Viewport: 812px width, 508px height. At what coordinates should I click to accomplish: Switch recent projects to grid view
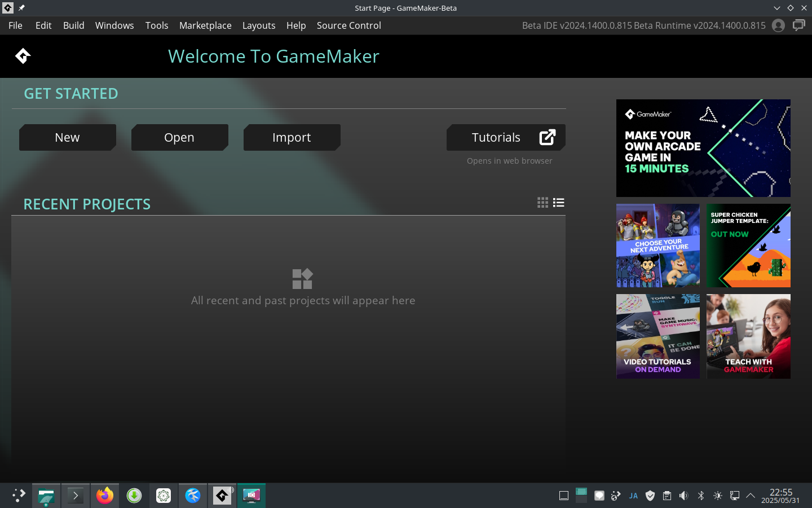542,203
